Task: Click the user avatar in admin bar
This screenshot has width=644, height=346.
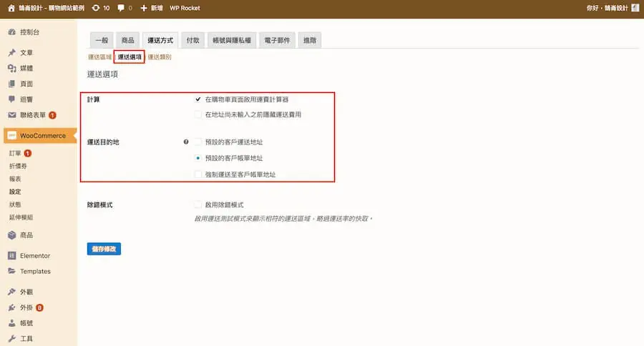Action: click(x=635, y=8)
